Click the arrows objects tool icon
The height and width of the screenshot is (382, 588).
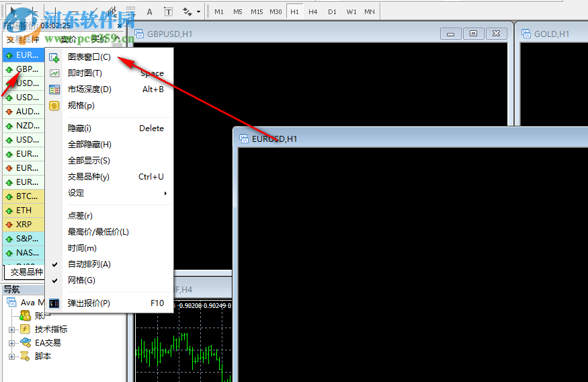tap(187, 11)
